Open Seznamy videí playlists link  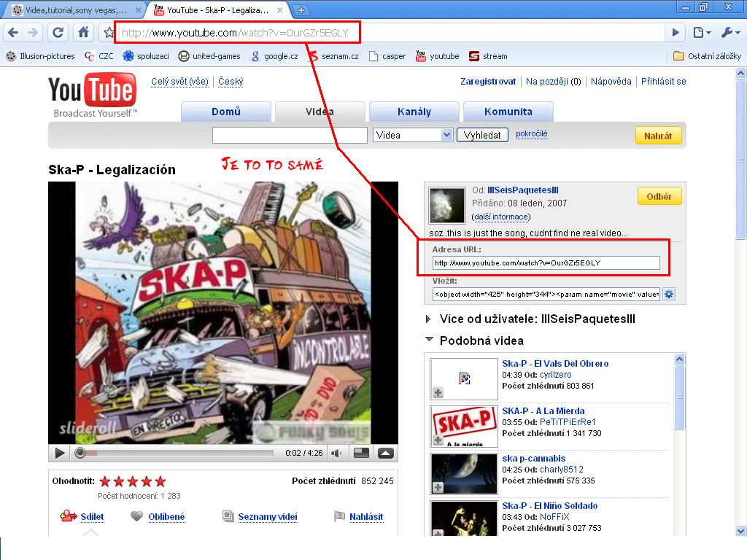point(268,517)
